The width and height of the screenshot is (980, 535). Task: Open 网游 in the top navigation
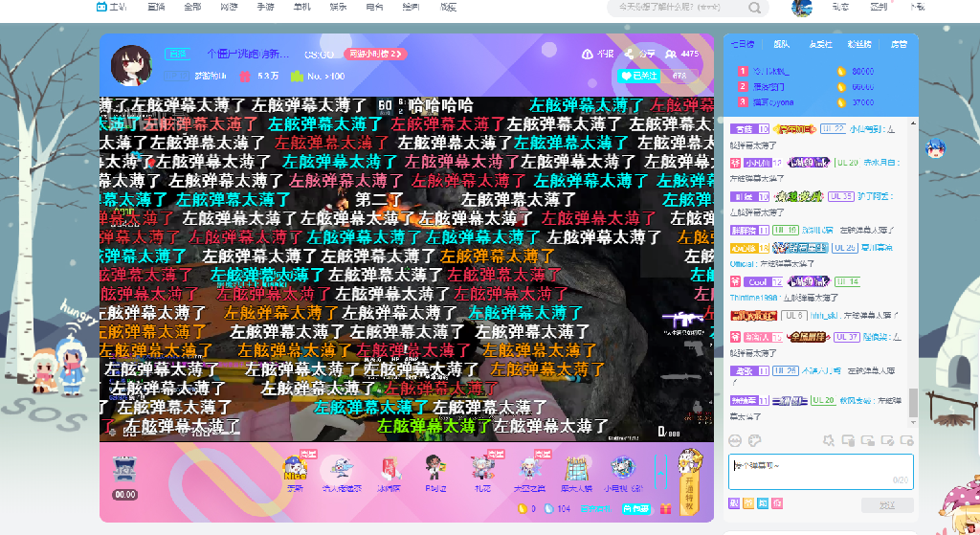click(x=229, y=7)
